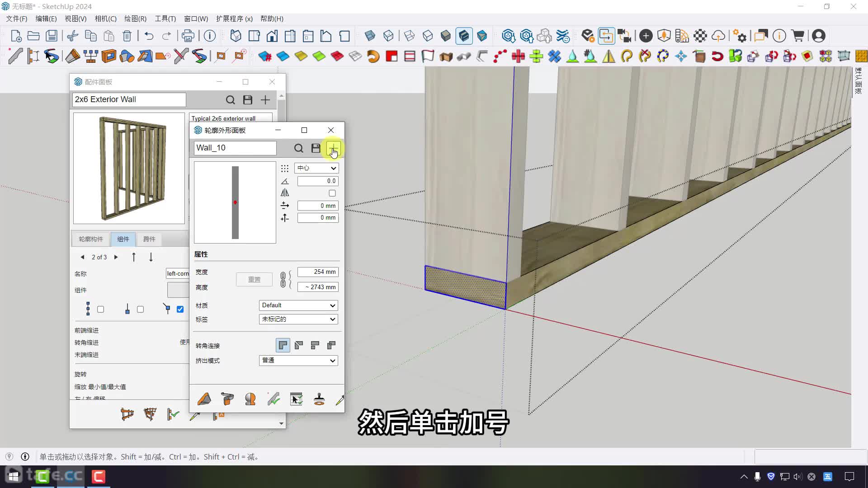Click the trash Erase icon in toolbar
This screenshot has height=488, width=868.
(127, 36)
